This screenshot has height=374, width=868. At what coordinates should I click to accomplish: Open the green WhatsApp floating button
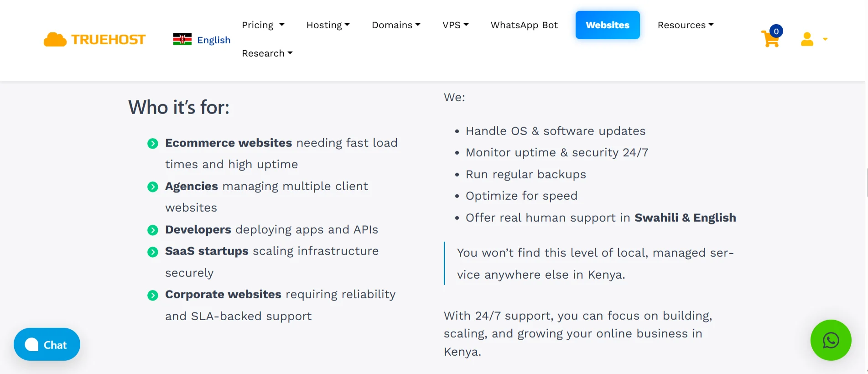(x=831, y=340)
